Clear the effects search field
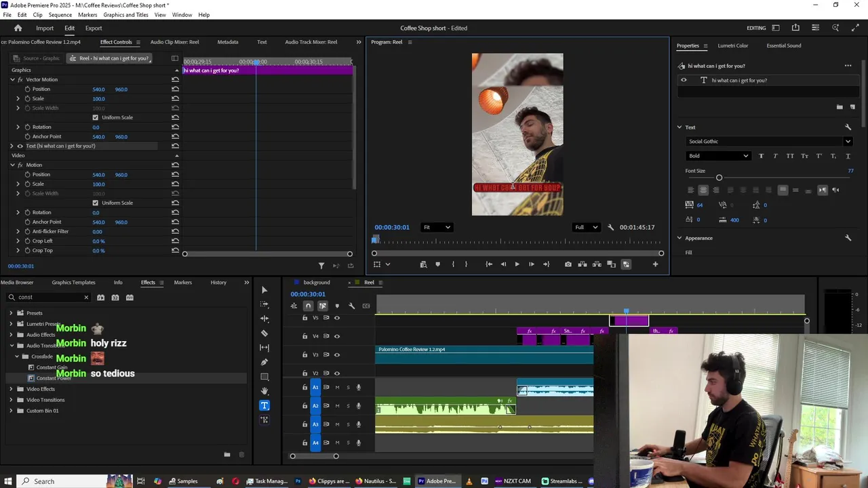 (86, 298)
